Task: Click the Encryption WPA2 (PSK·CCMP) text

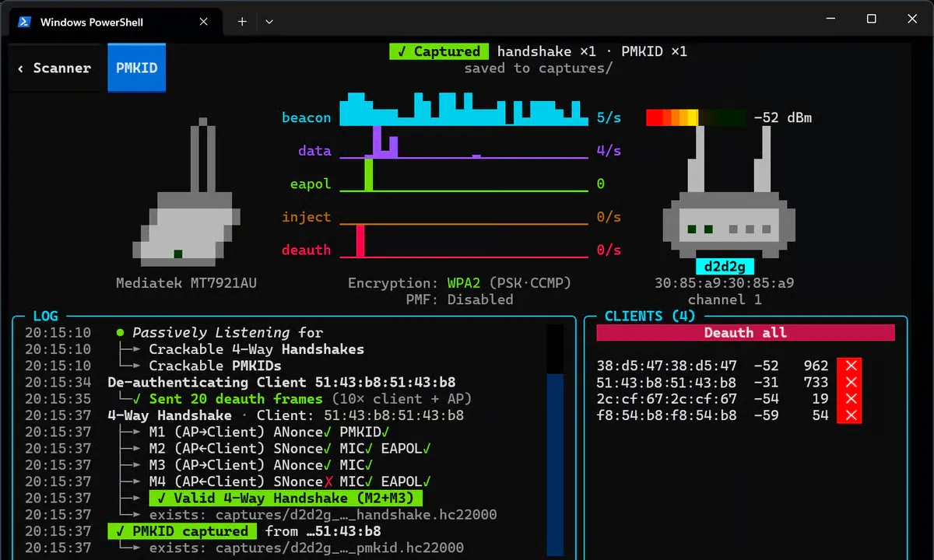Action: point(460,283)
